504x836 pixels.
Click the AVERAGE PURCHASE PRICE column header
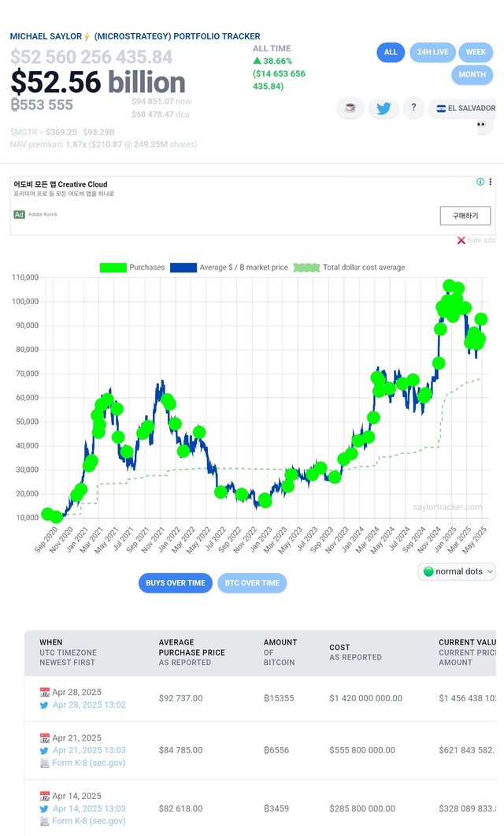192,652
